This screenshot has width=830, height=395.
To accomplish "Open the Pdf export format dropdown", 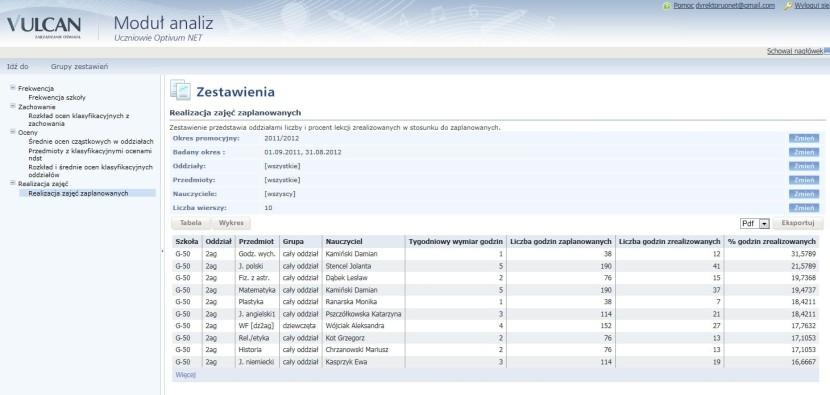I will pyautogui.click(x=764, y=223).
